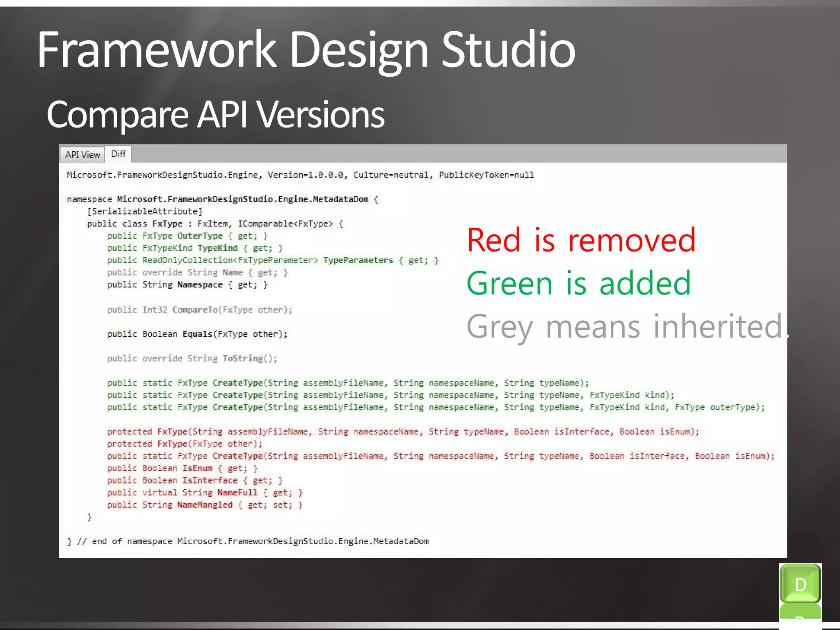Click the grey CompareTo method line
The image size is (840, 630).
point(199,310)
